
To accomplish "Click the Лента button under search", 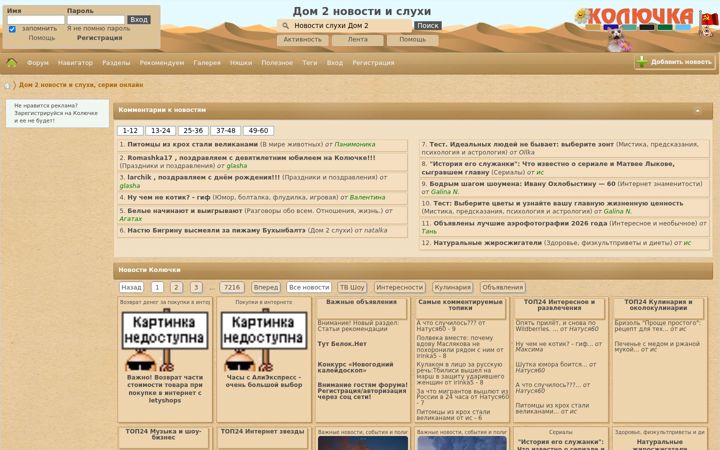I will tap(358, 39).
